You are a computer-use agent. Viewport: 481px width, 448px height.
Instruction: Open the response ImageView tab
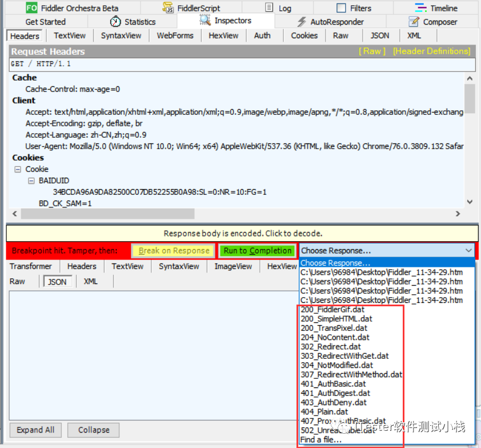[x=233, y=266]
